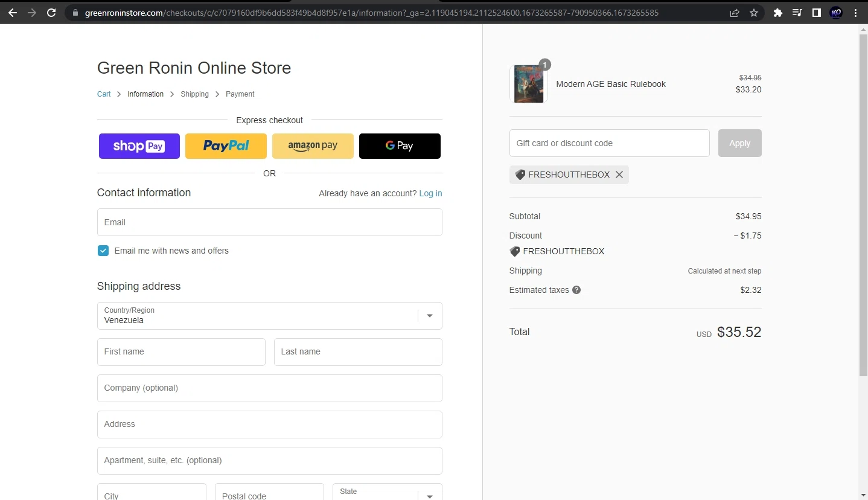
Task: Click the browser forward arrow
Action: [32, 13]
